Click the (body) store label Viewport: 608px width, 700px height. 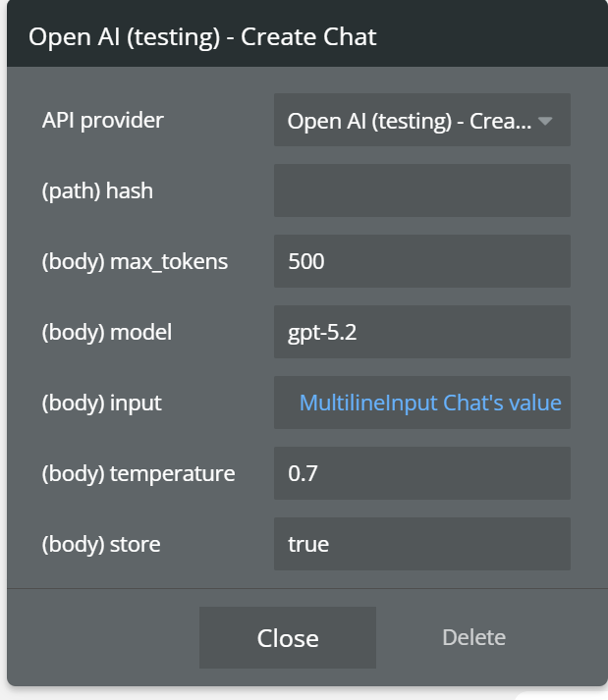click(101, 544)
